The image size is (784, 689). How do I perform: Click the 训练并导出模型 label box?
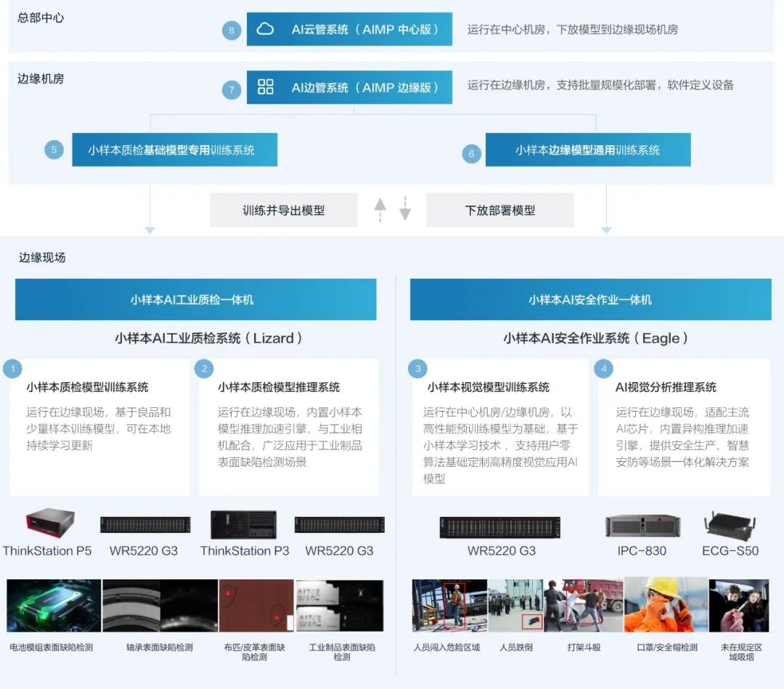pos(284,210)
